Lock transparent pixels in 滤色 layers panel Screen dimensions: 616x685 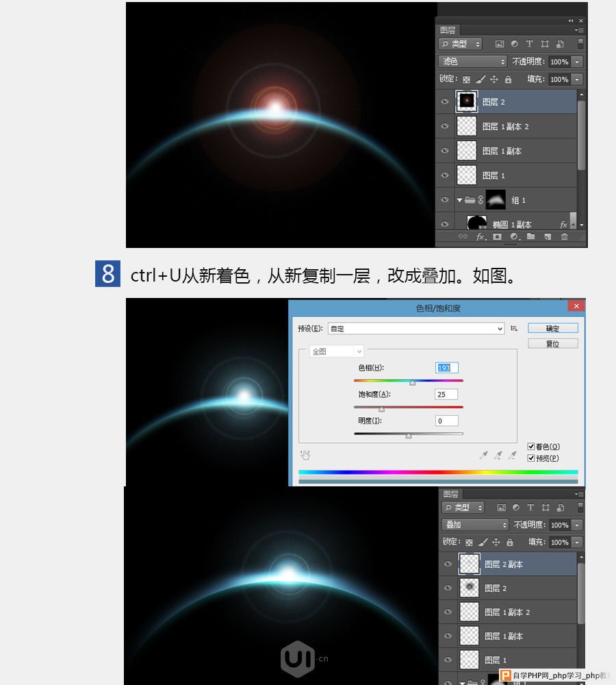[467, 79]
